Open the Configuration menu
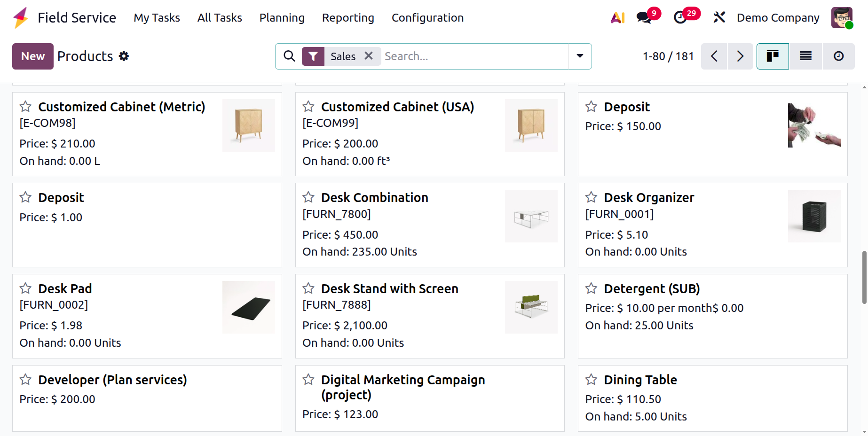This screenshot has height=436, width=868. [x=427, y=18]
